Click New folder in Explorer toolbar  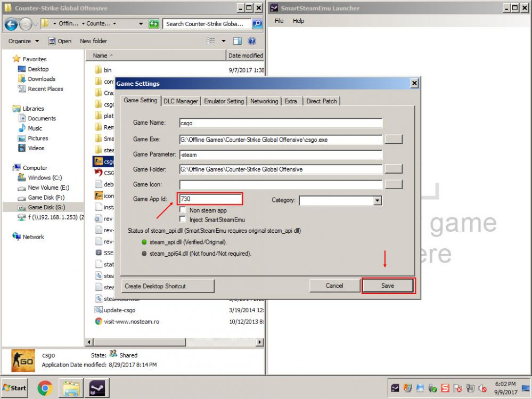click(x=93, y=41)
